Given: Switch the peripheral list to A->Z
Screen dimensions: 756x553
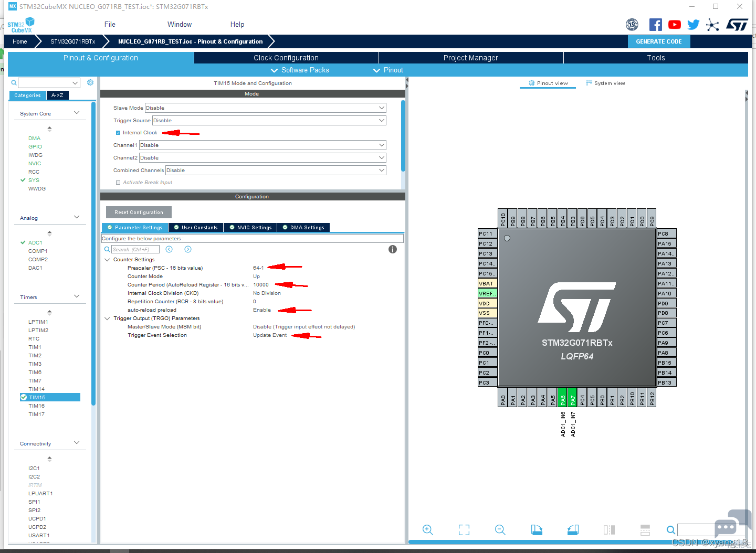Looking at the screenshot, I should click(57, 95).
